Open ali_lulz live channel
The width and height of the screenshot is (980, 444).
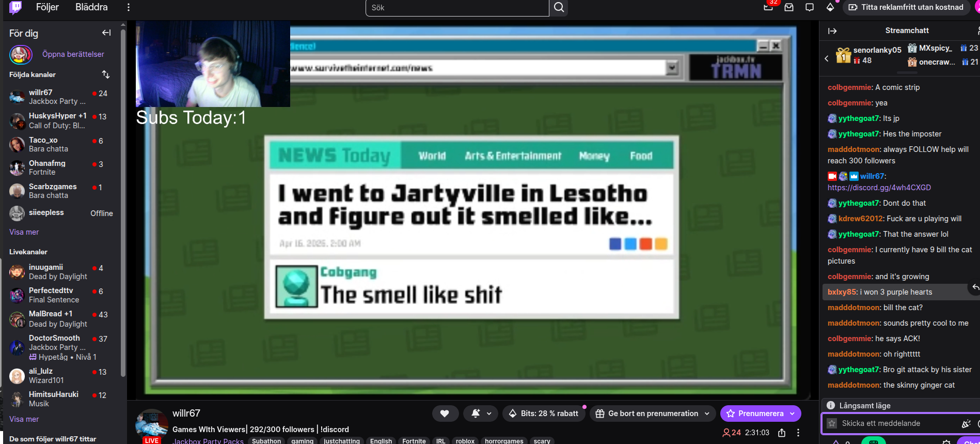(61, 376)
